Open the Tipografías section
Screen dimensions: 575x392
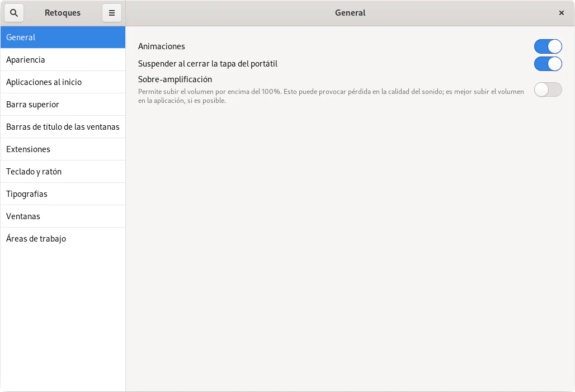pyautogui.click(x=63, y=194)
